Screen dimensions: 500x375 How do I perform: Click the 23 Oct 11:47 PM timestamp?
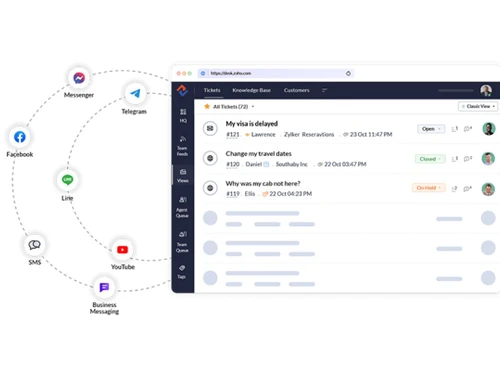pos(371,134)
